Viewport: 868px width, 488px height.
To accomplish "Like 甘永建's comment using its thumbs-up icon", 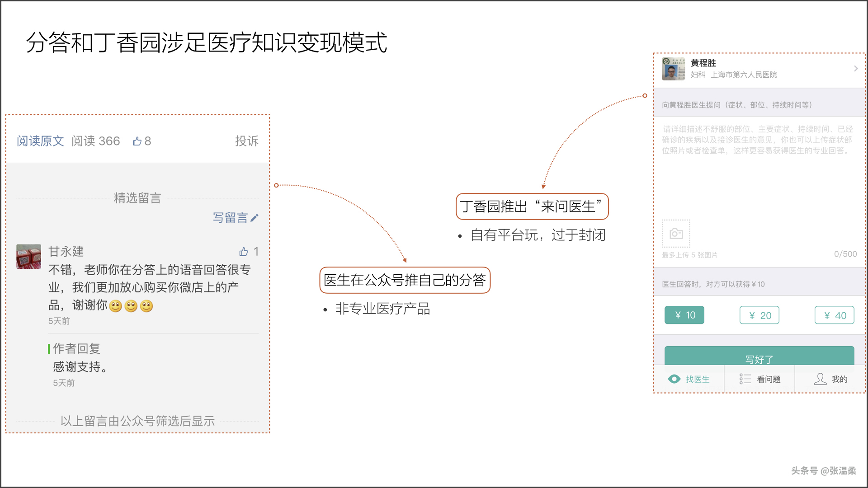I will (244, 252).
